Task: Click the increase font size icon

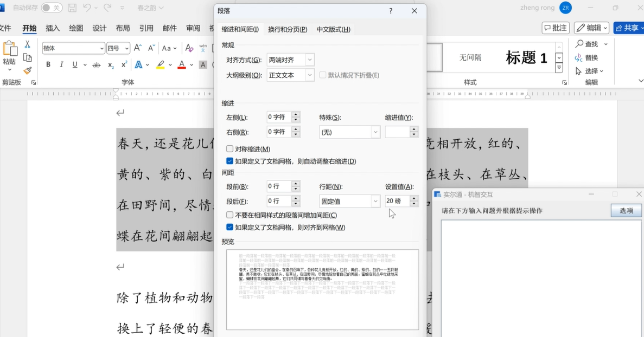Action: [138, 48]
